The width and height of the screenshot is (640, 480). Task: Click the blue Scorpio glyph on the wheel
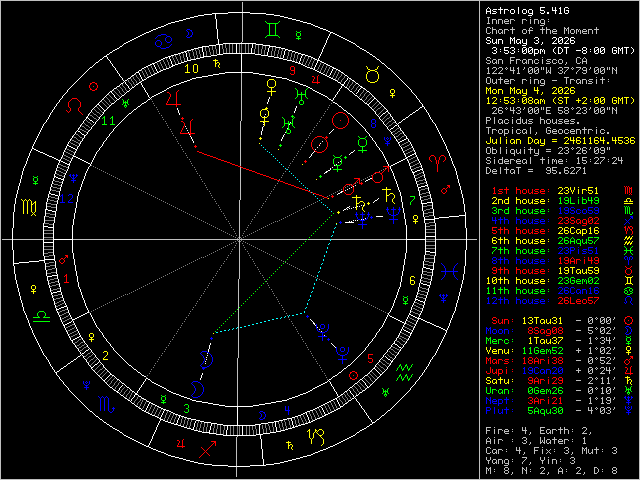point(107,404)
